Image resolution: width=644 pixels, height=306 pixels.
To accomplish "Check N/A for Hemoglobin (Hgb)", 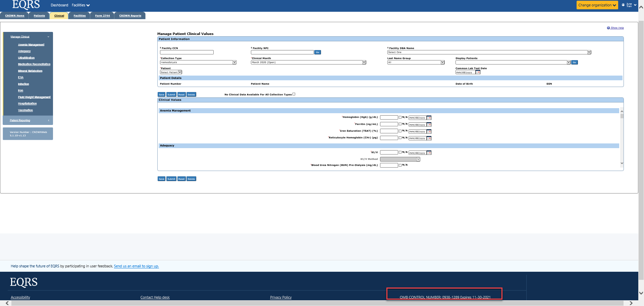I will [x=400, y=118].
